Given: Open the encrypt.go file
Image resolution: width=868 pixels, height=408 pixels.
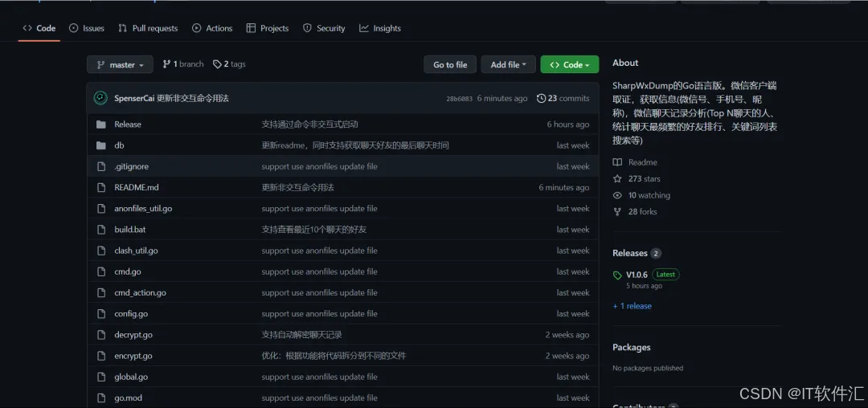Looking at the screenshot, I should pos(133,356).
